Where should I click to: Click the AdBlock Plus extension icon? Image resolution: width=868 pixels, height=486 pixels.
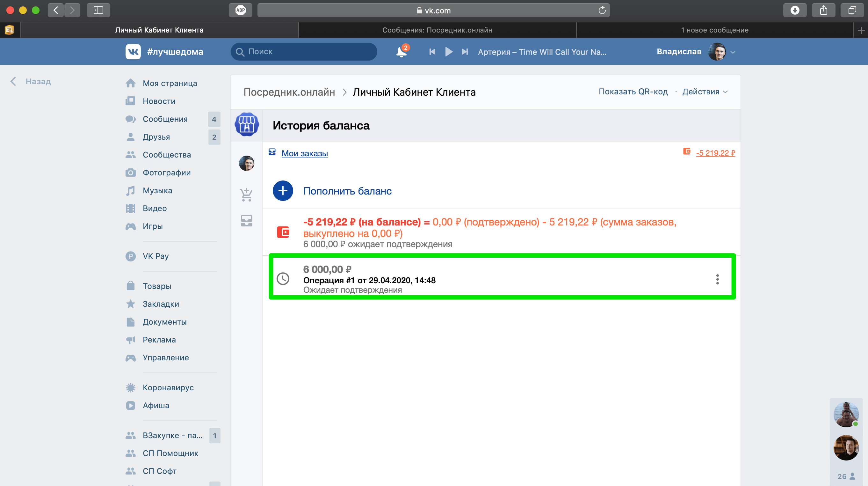[x=240, y=10]
